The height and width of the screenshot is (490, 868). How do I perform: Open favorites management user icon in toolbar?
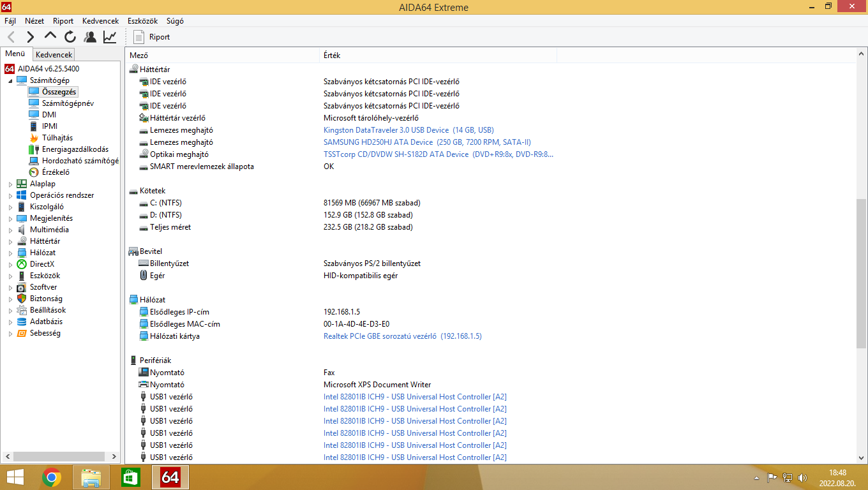[x=90, y=37]
